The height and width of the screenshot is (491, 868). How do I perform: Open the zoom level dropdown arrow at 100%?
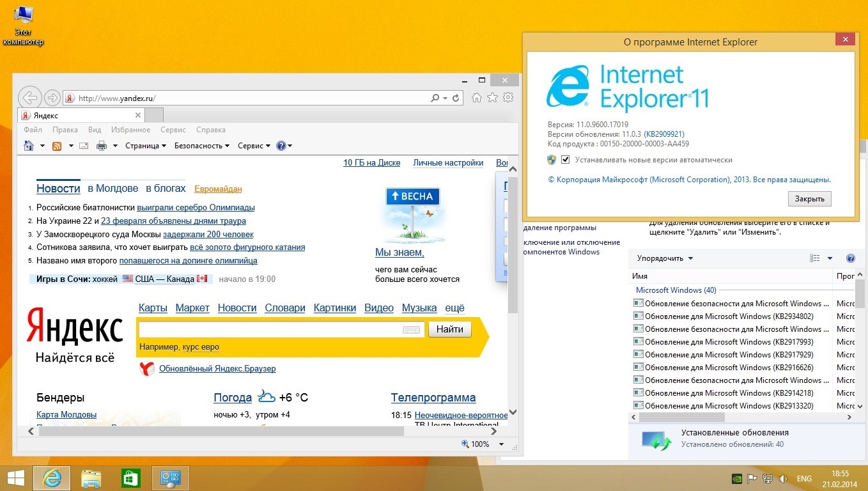coord(501,444)
